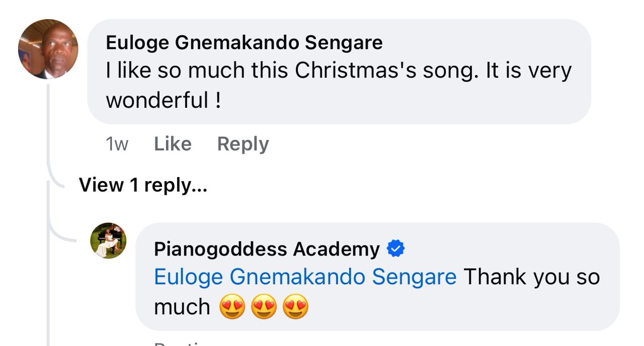Open the bold Euloge Gnemakando Sengare commenter name

(244, 43)
